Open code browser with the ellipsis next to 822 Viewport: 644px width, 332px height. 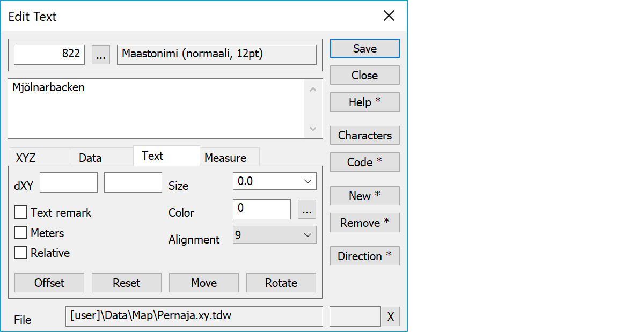101,55
